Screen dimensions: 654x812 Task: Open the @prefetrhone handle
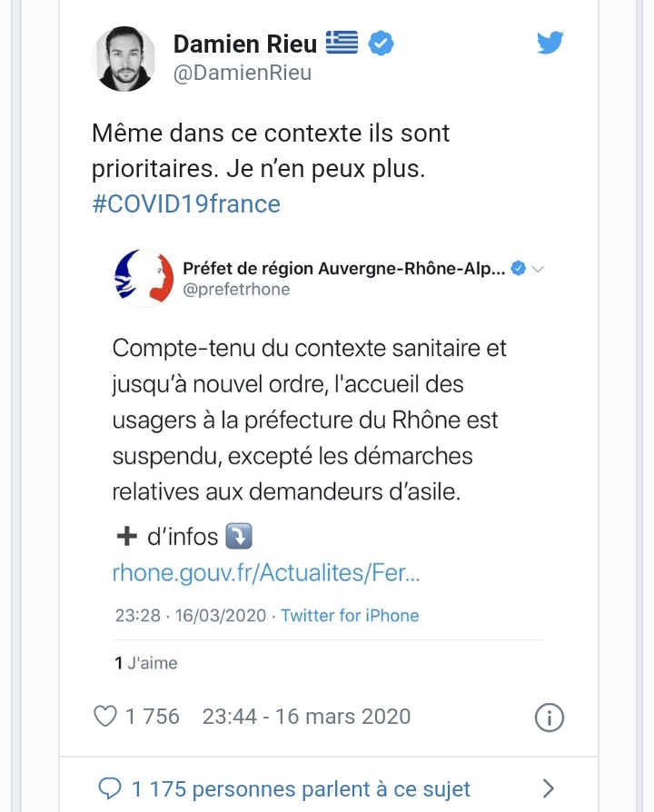[x=235, y=289]
